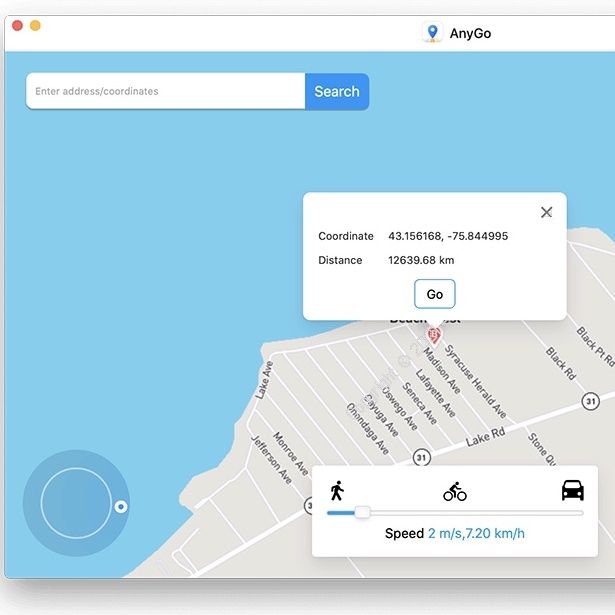
Task: Focus the address/coordinates input field
Action: click(x=166, y=91)
